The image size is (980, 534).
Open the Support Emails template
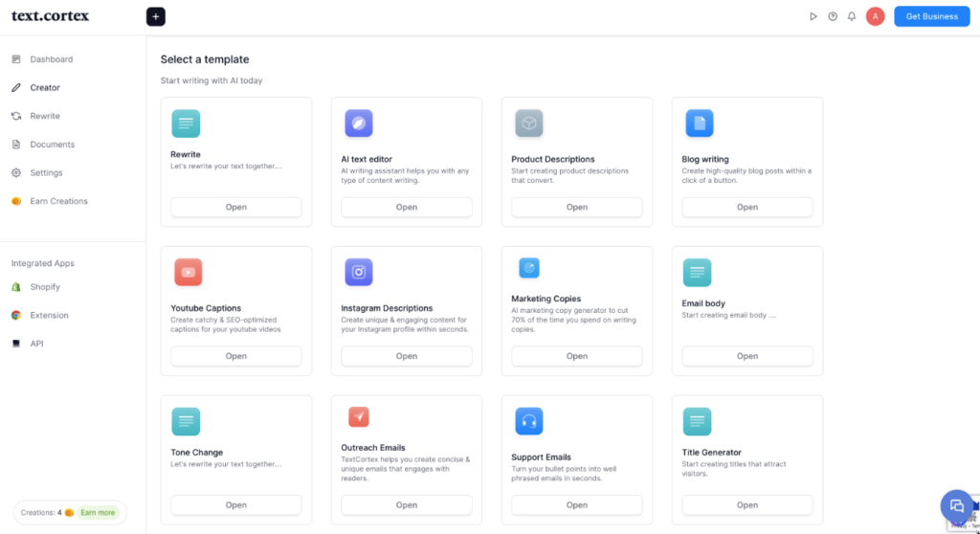coord(577,504)
